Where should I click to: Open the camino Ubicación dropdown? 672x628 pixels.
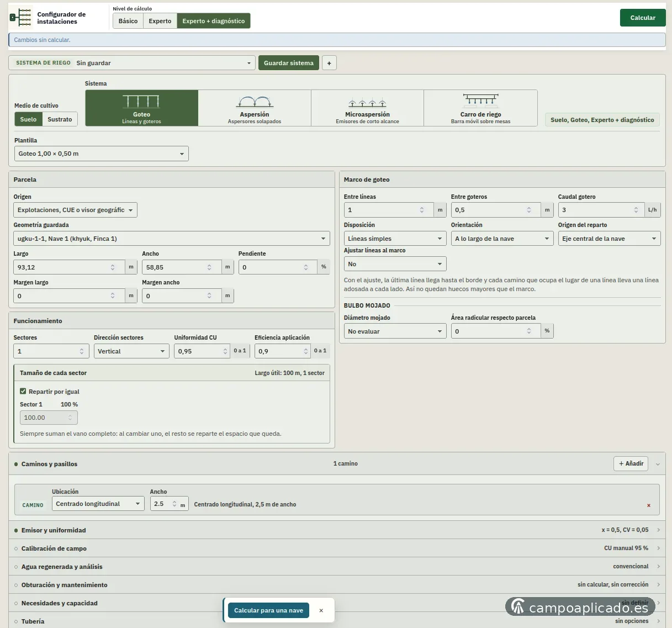[98, 504]
